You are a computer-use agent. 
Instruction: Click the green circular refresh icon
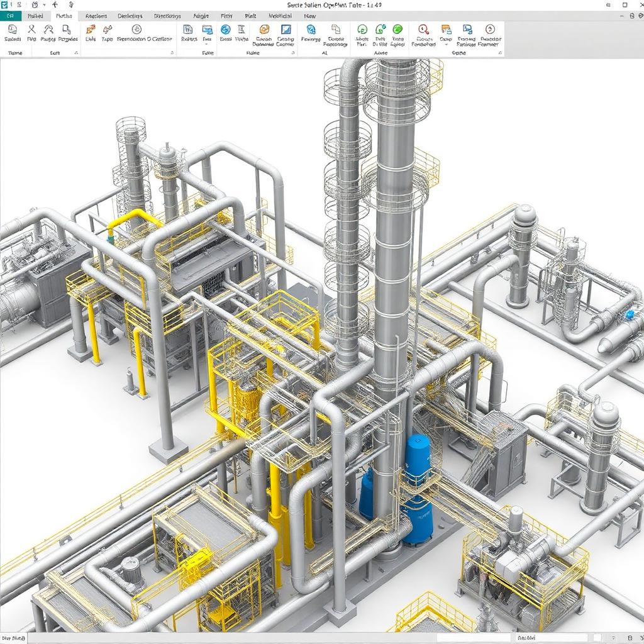pyautogui.click(x=362, y=29)
